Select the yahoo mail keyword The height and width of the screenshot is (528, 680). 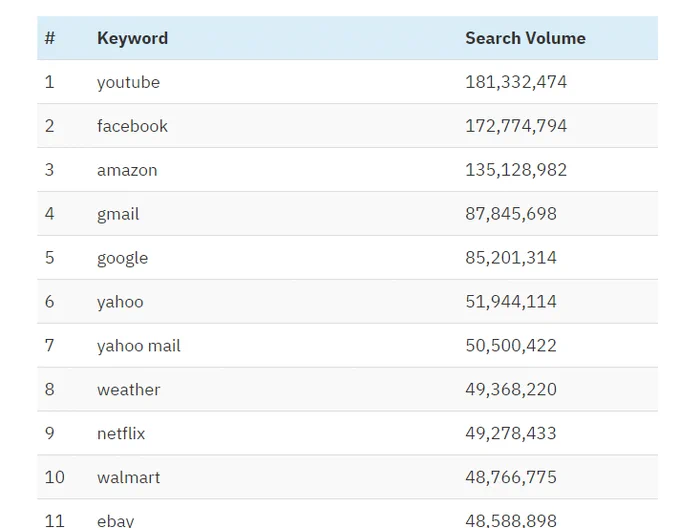tap(139, 346)
